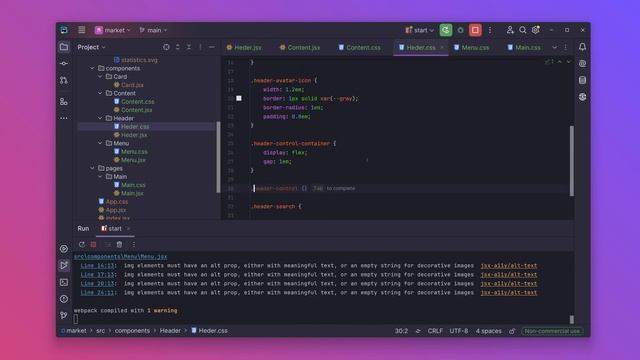Open the main branch dropdown

(x=153, y=30)
